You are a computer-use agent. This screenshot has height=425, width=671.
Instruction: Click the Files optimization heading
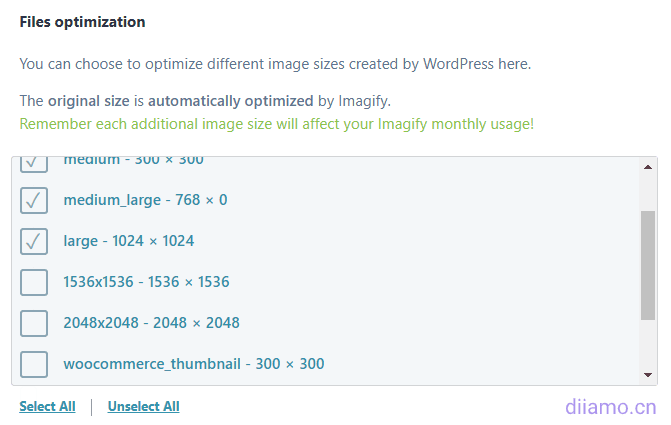point(82,22)
